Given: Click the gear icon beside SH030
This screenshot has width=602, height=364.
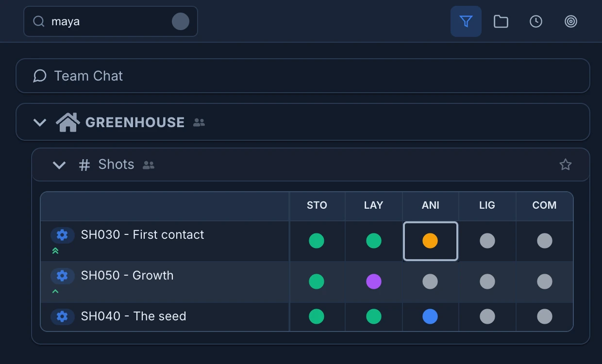Looking at the screenshot, I should pyautogui.click(x=62, y=235).
